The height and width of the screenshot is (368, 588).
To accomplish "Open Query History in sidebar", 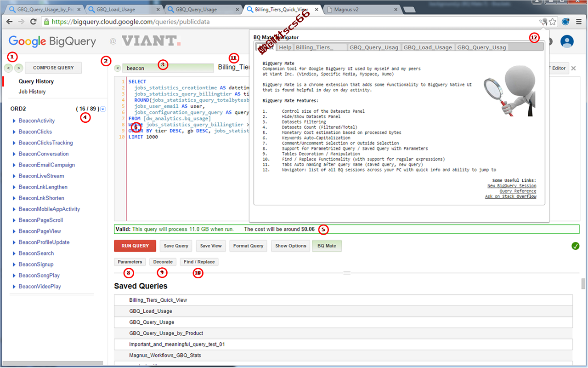I will pyautogui.click(x=36, y=81).
